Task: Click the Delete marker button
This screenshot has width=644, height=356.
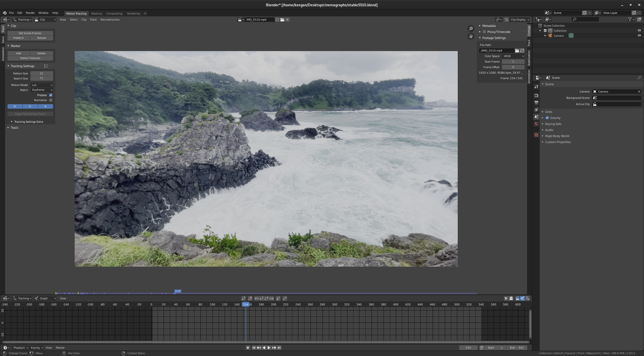Action: coord(41,53)
